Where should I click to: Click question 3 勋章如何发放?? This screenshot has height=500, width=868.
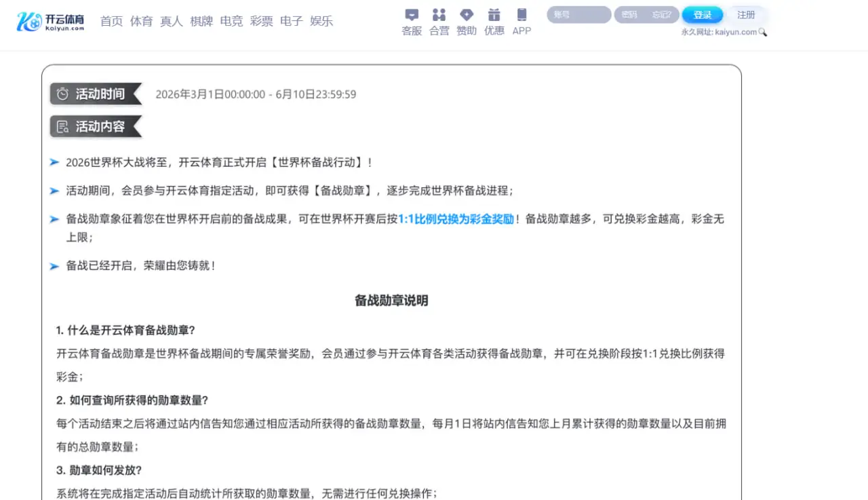[x=99, y=470]
